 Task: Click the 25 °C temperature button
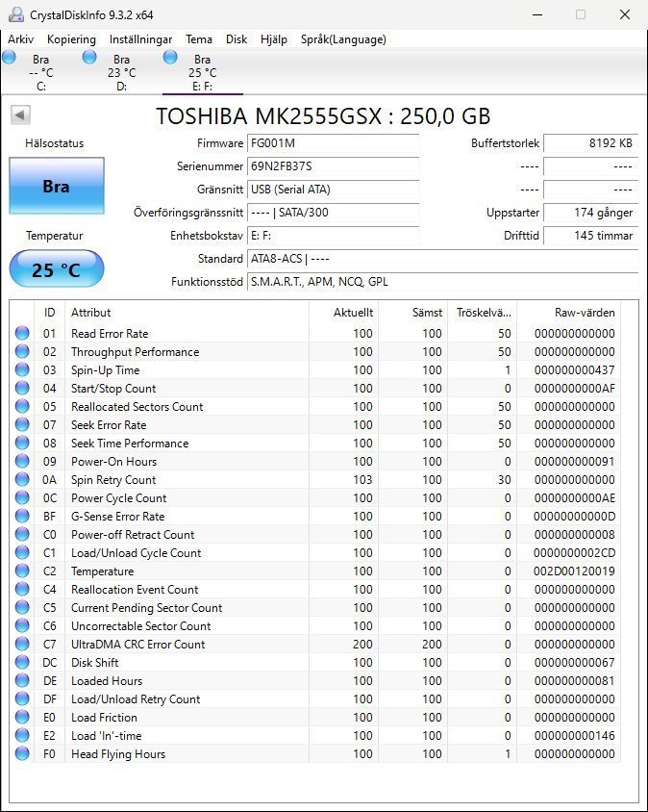[x=56, y=269]
